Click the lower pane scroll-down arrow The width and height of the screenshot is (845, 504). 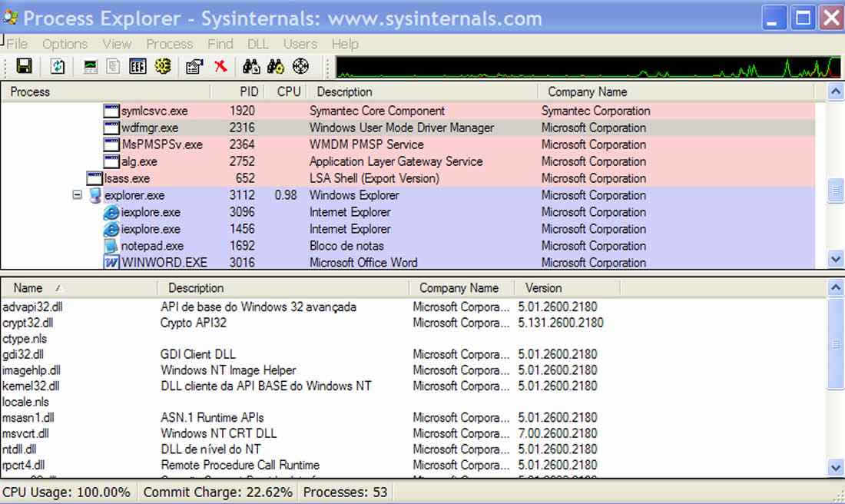pos(835,467)
